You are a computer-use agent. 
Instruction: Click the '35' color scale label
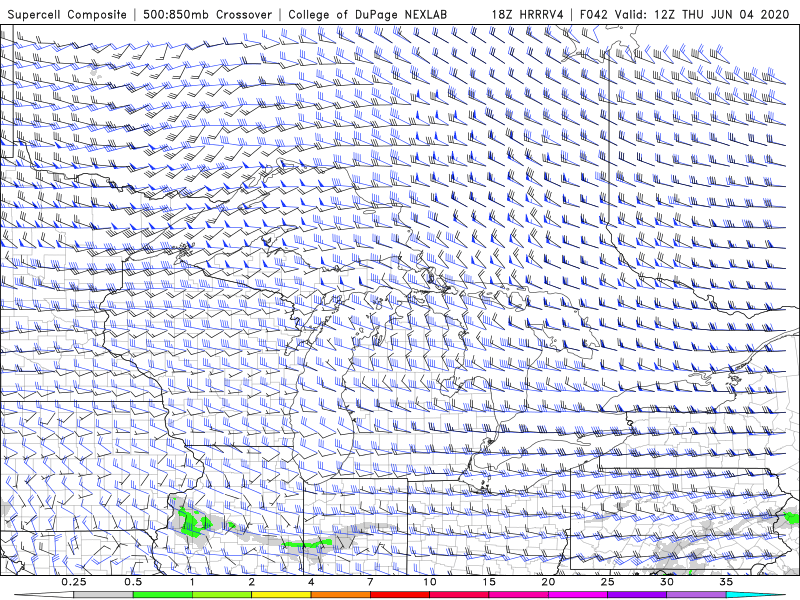pos(727,582)
